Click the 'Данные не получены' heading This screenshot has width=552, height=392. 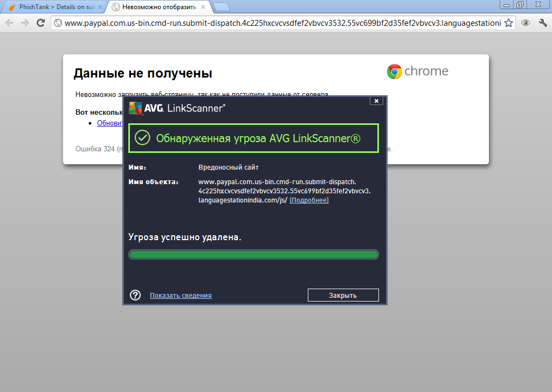(x=143, y=73)
